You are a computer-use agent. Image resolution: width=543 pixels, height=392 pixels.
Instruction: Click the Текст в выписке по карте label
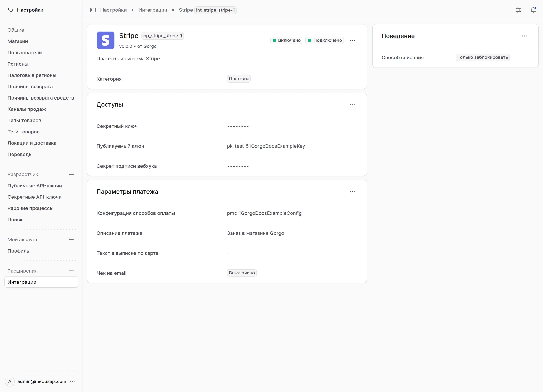coord(127,253)
